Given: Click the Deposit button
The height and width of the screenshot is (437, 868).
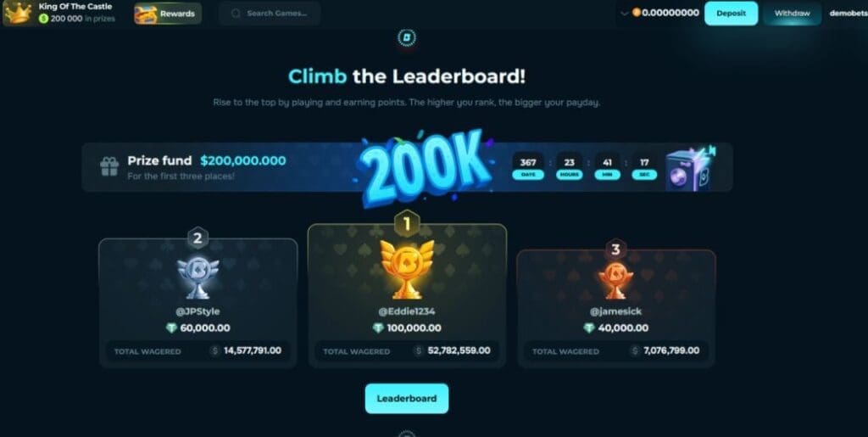Looking at the screenshot, I should 731,14.
